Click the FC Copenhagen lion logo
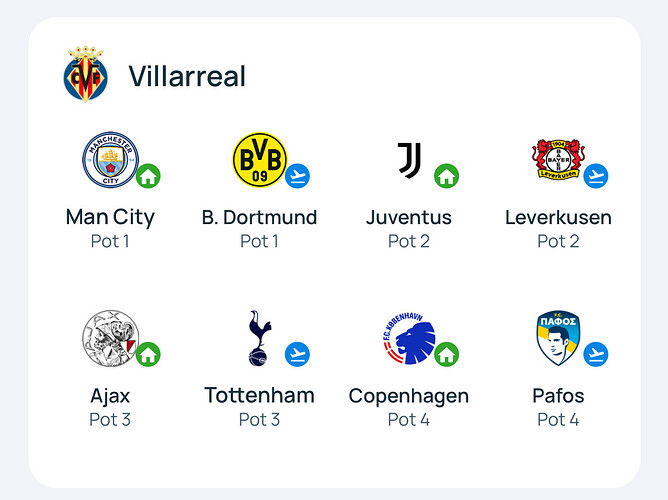The image size is (668, 500). pos(409,338)
